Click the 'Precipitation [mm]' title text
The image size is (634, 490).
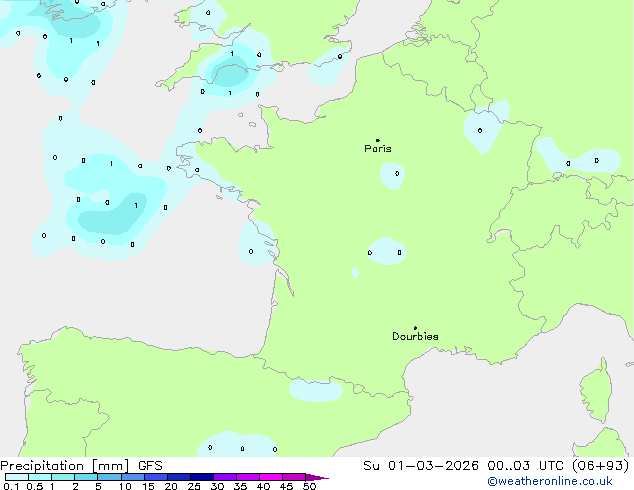point(65,466)
